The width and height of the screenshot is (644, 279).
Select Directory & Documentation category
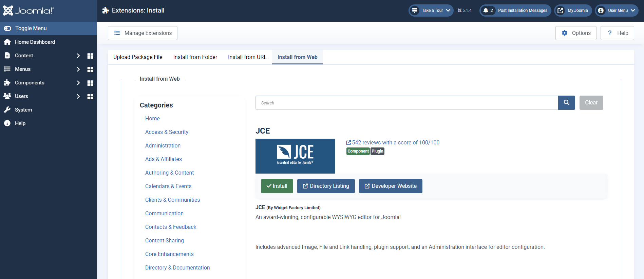coord(177,267)
